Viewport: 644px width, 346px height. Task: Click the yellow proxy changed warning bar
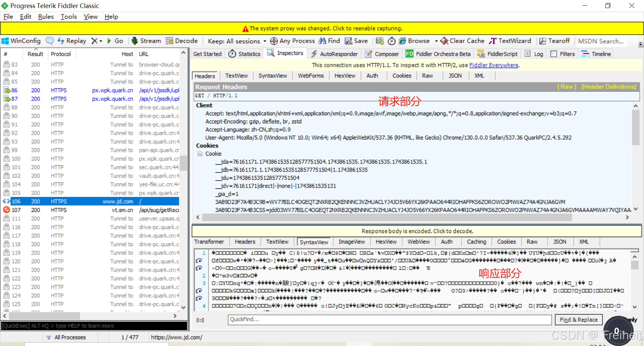tap(322, 28)
